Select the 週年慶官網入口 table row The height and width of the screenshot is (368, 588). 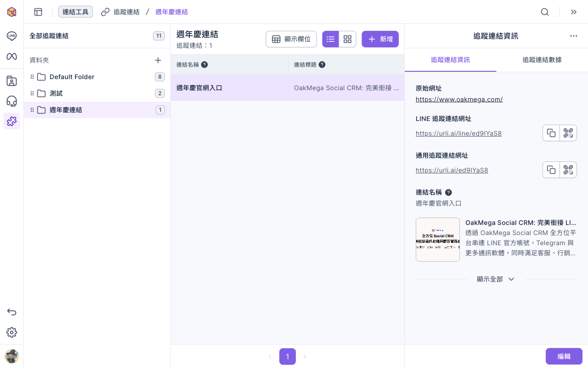pyautogui.click(x=288, y=88)
